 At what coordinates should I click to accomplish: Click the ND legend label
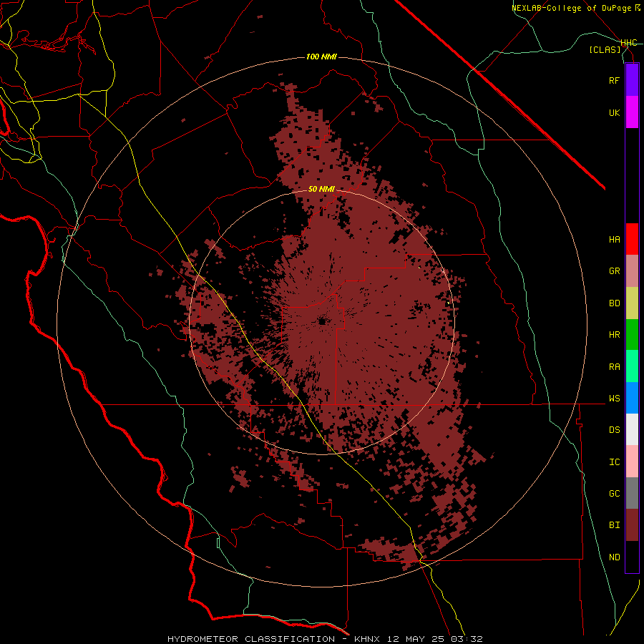(x=615, y=557)
